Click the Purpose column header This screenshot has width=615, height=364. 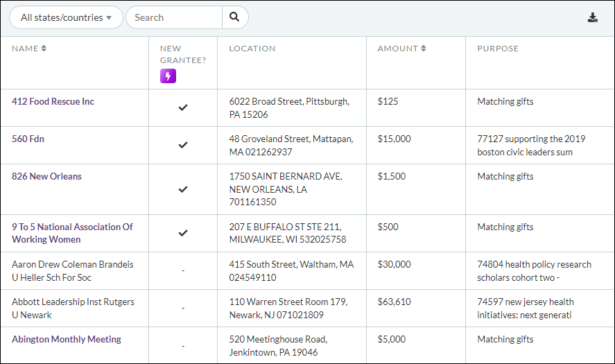[x=498, y=49]
